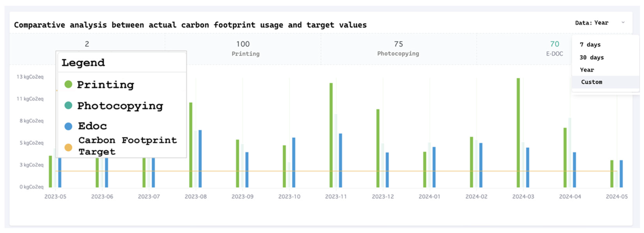Click the green Printing bar for 2023-11

pos(331,135)
